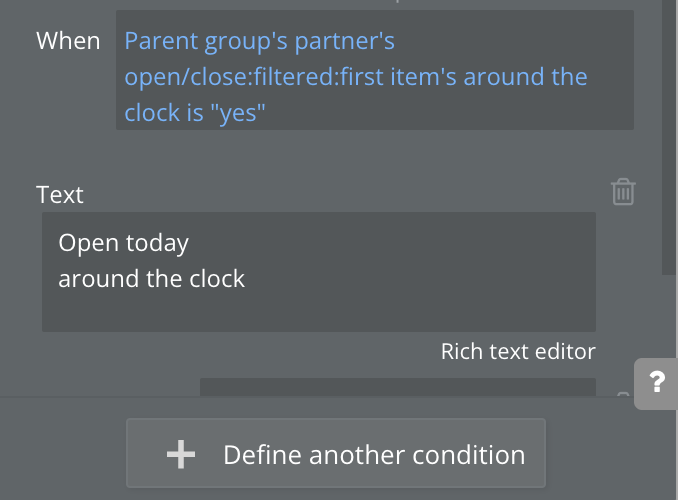Click "around the clock" line in the Text box
This screenshot has height=500, width=678.
(151, 279)
